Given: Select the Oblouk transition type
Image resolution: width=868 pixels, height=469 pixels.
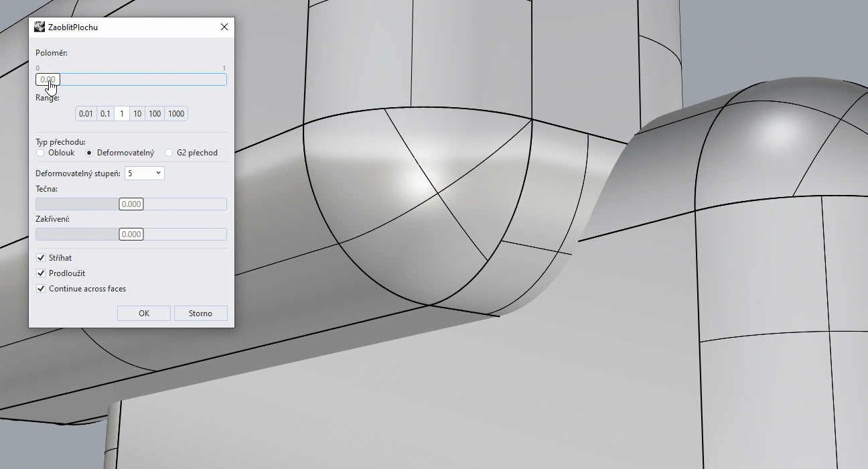Looking at the screenshot, I should pyautogui.click(x=41, y=153).
